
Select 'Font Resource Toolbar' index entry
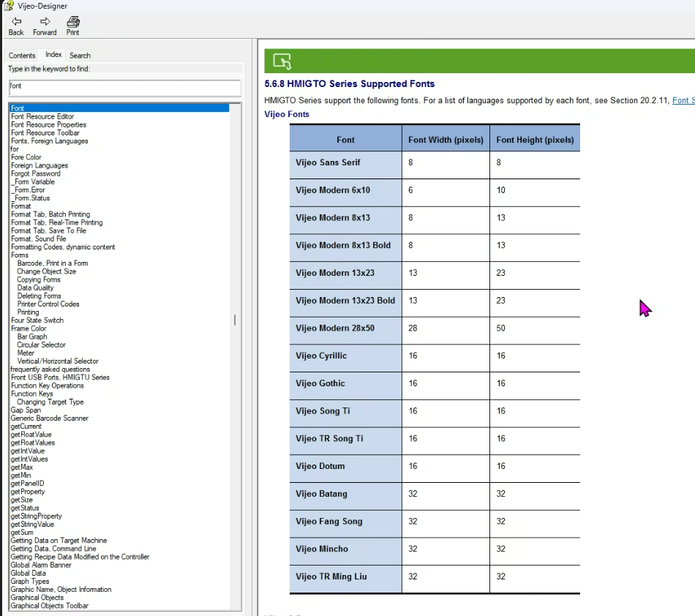pos(45,133)
